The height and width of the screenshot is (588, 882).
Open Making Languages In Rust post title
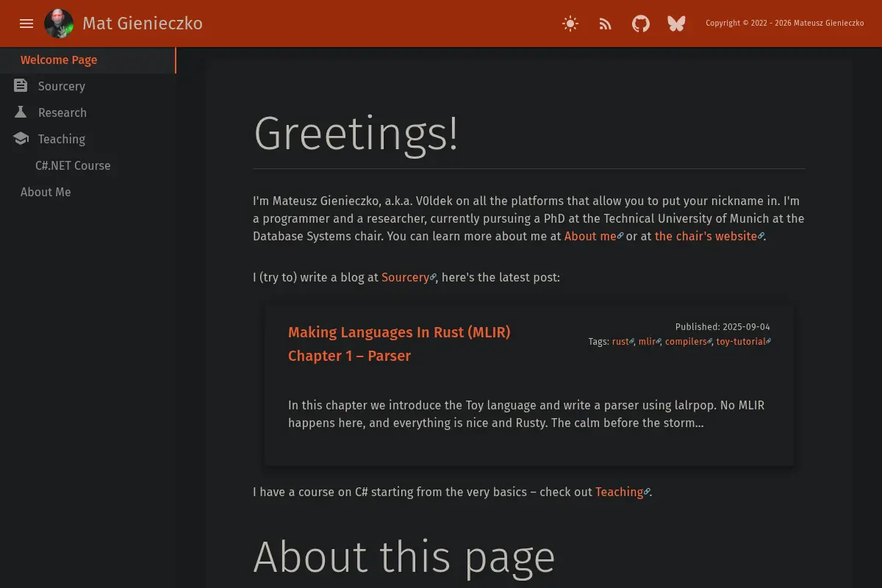(x=399, y=344)
